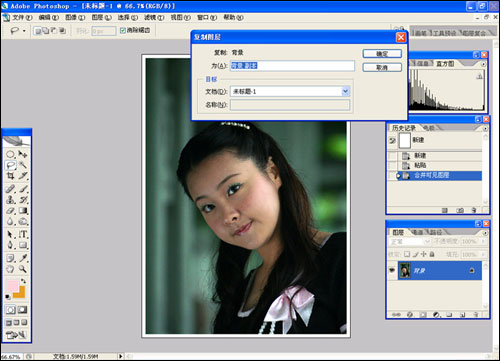Choose the Magic Wand tool
Screen dimensions: 500x361
click(x=23, y=165)
